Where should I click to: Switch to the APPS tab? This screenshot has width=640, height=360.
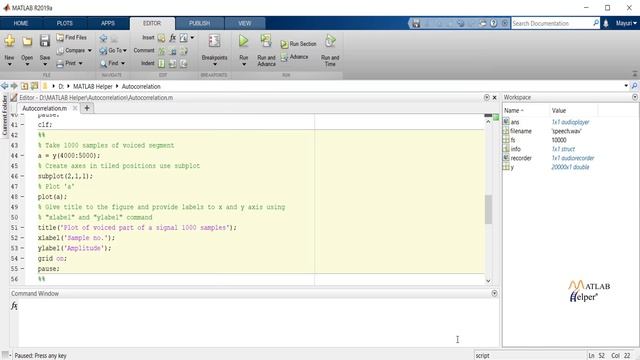click(108, 23)
